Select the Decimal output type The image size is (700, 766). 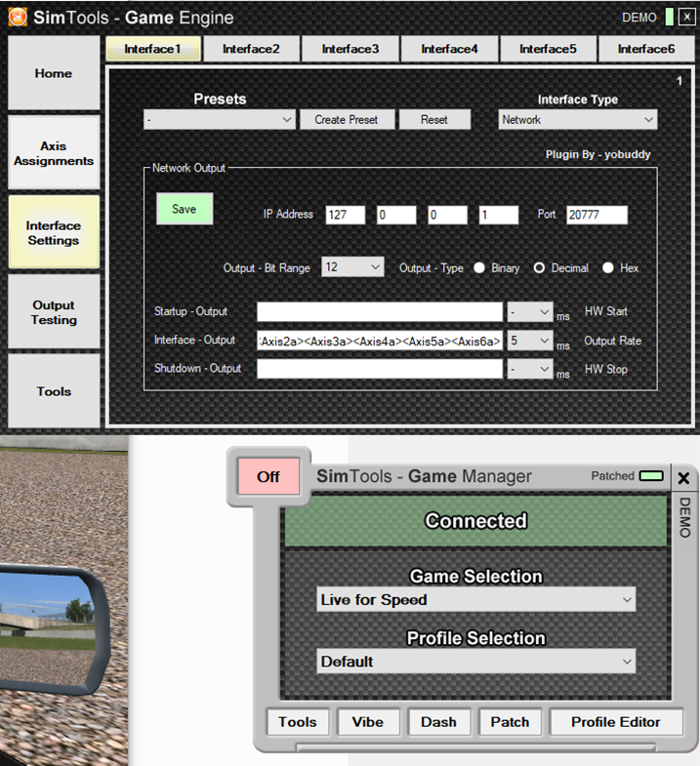pyautogui.click(x=539, y=268)
